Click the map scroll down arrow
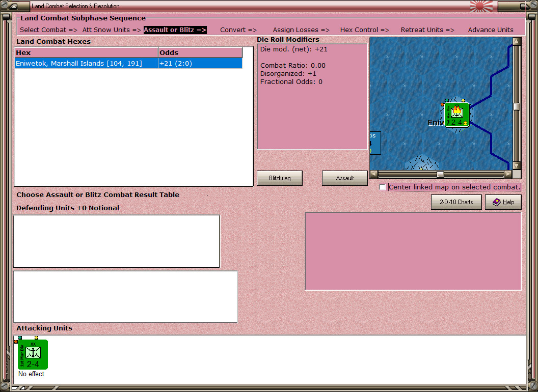The image size is (538, 392). [x=517, y=165]
